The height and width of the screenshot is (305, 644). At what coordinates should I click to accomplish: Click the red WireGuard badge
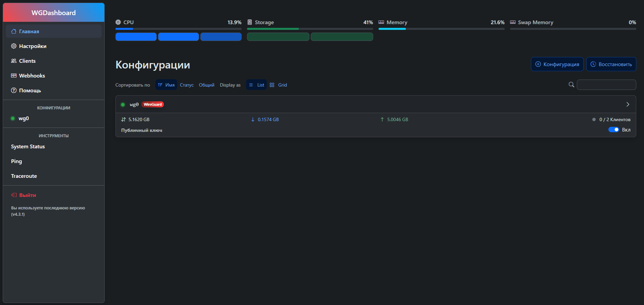153,104
